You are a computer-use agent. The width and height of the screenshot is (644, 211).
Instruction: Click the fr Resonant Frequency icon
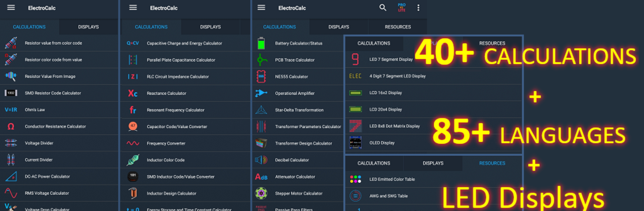tap(133, 110)
